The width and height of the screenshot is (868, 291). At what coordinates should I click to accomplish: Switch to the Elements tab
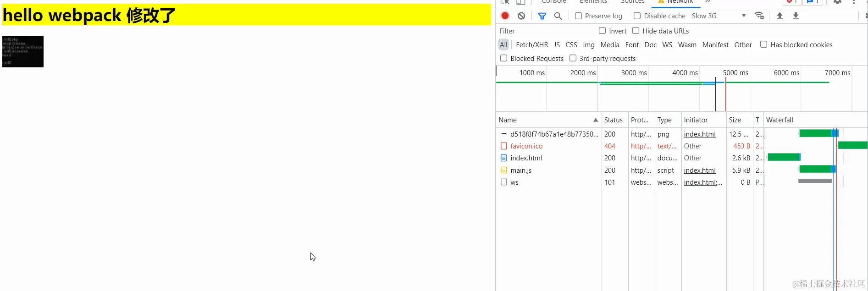tap(593, 2)
